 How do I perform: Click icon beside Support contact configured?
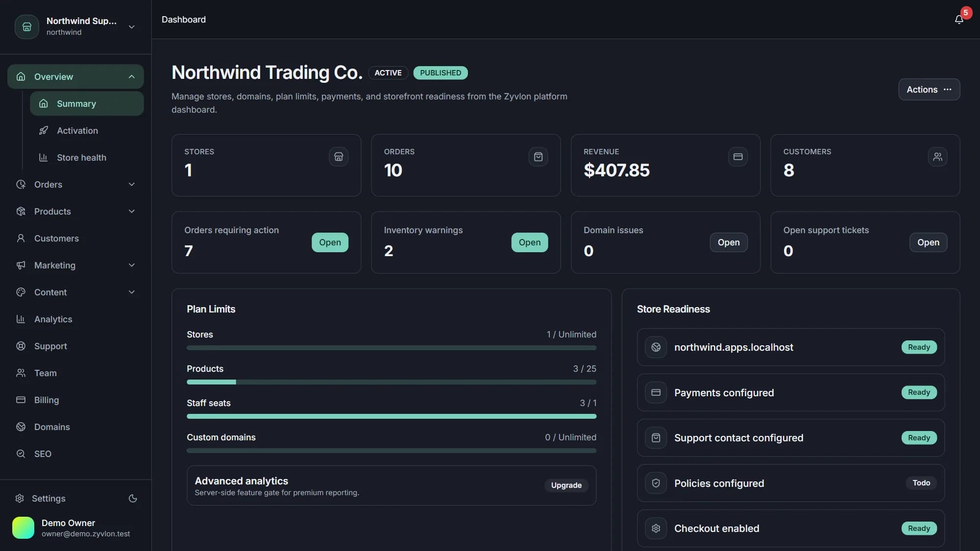tap(656, 438)
